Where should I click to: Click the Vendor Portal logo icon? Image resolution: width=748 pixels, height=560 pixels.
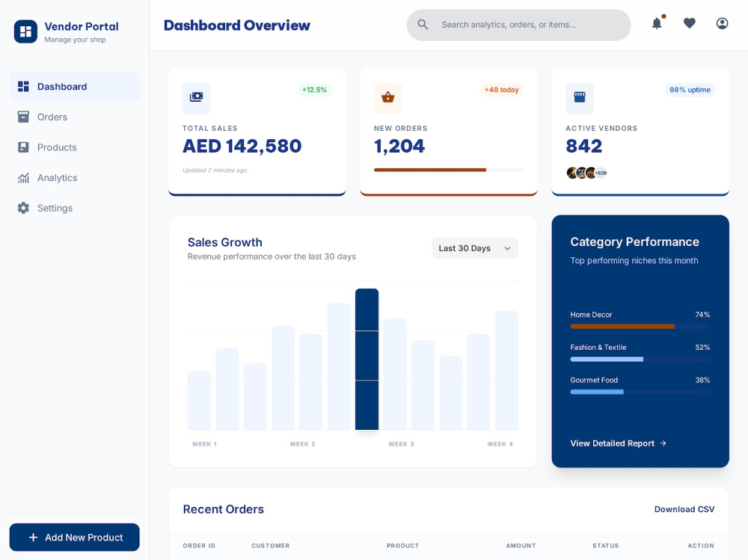pyautogui.click(x=25, y=31)
